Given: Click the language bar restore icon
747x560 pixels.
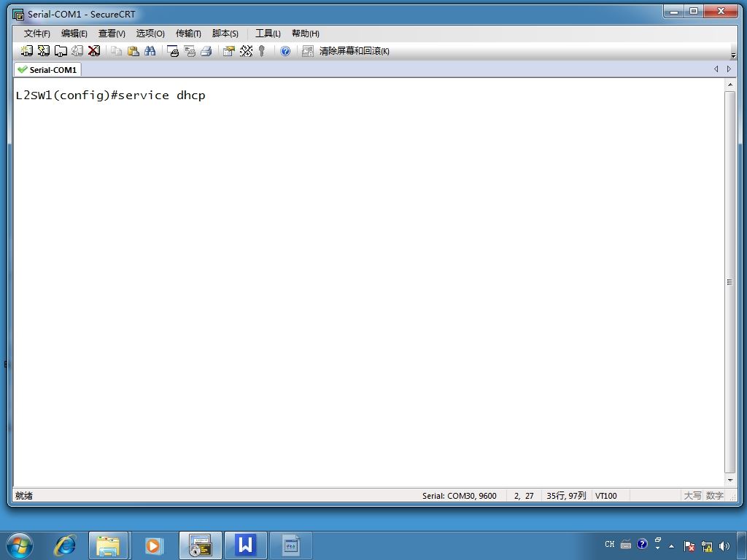Looking at the screenshot, I should point(658,540).
